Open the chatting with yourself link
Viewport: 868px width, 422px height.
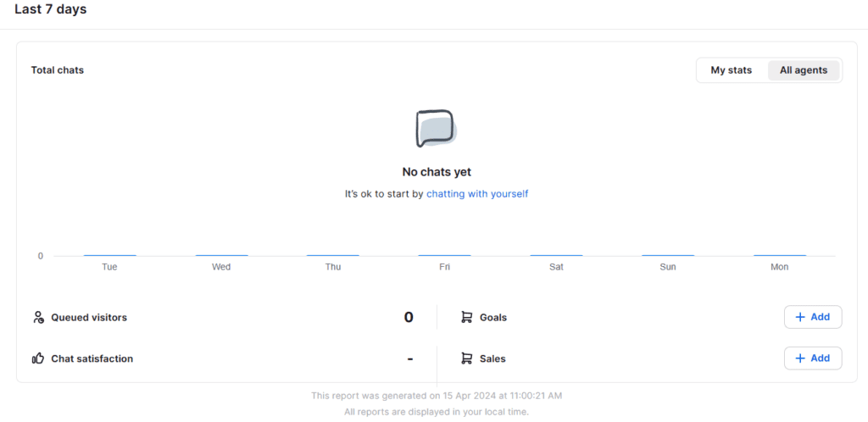click(477, 194)
